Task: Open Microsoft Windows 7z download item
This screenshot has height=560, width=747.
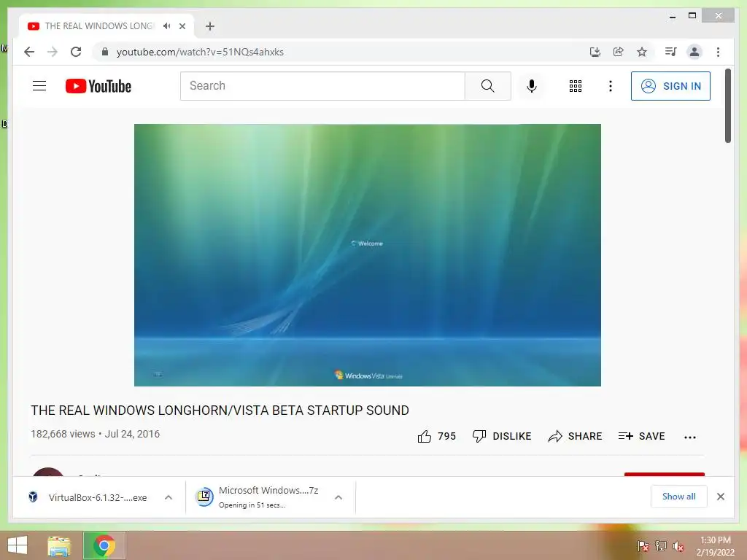Action: pyautogui.click(x=257, y=497)
